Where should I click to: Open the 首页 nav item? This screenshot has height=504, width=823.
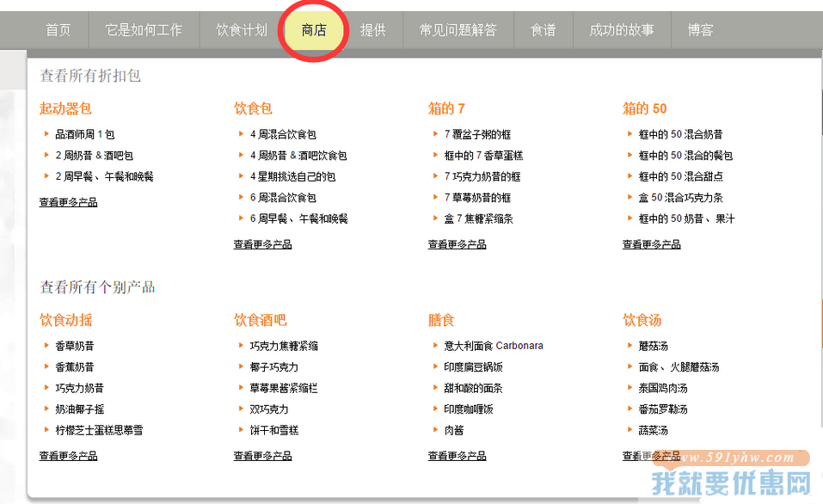pyautogui.click(x=58, y=30)
